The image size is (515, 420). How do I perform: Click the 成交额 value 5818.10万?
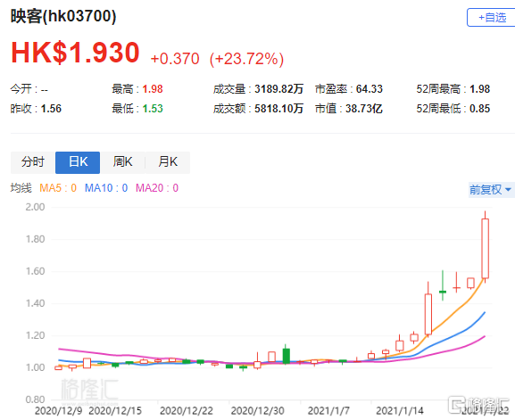[278, 109]
